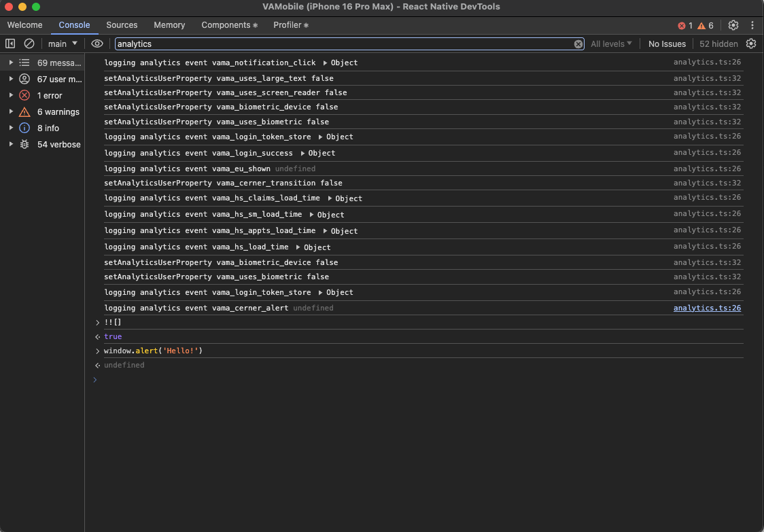Click the warning count badge showing 6
This screenshot has width=764, height=532.
click(x=706, y=26)
